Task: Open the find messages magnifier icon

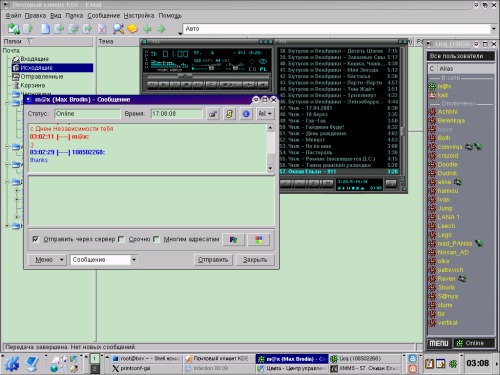Action: pos(118,29)
